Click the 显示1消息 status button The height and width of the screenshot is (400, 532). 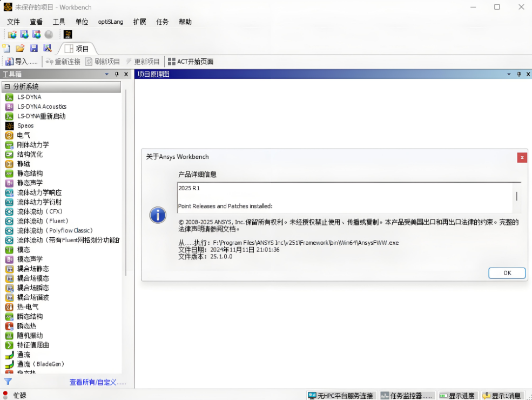502,396
